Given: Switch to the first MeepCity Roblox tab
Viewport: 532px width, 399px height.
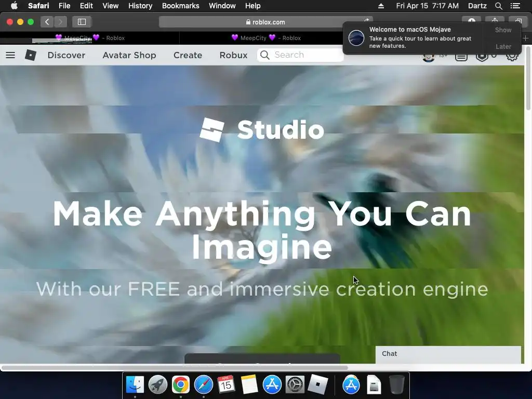Looking at the screenshot, I should (90, 38).
